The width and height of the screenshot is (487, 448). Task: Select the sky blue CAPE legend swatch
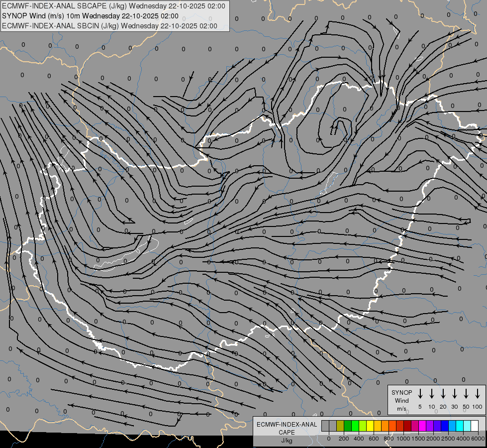pyautogui.click(x=453, y=426)
